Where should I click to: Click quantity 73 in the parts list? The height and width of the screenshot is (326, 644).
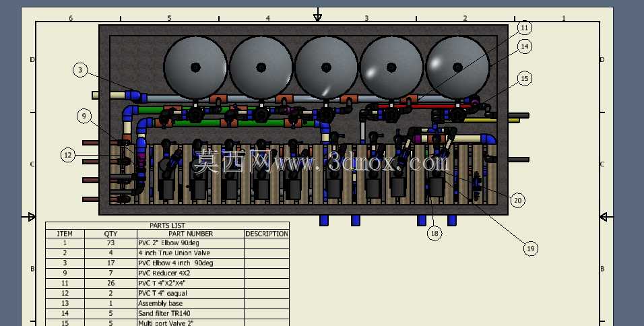click(x=110, y=243)
